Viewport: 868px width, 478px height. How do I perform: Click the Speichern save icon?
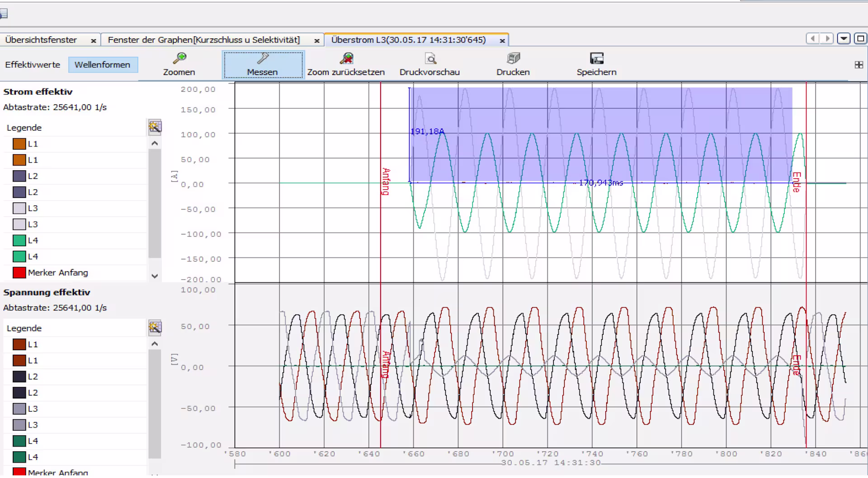596,59
